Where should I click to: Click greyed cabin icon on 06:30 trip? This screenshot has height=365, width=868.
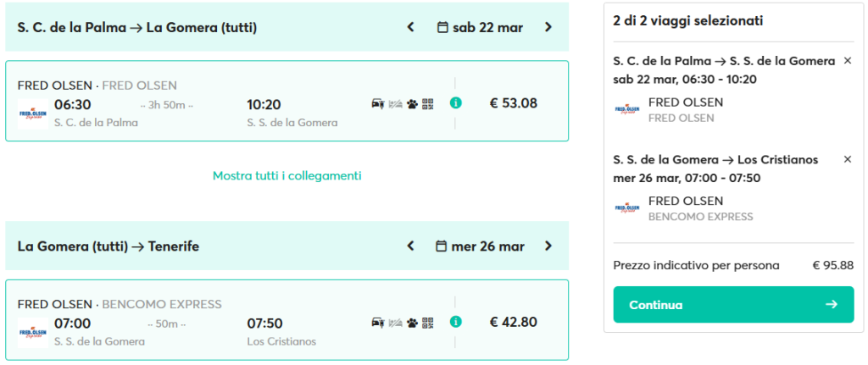click(395, 104)
